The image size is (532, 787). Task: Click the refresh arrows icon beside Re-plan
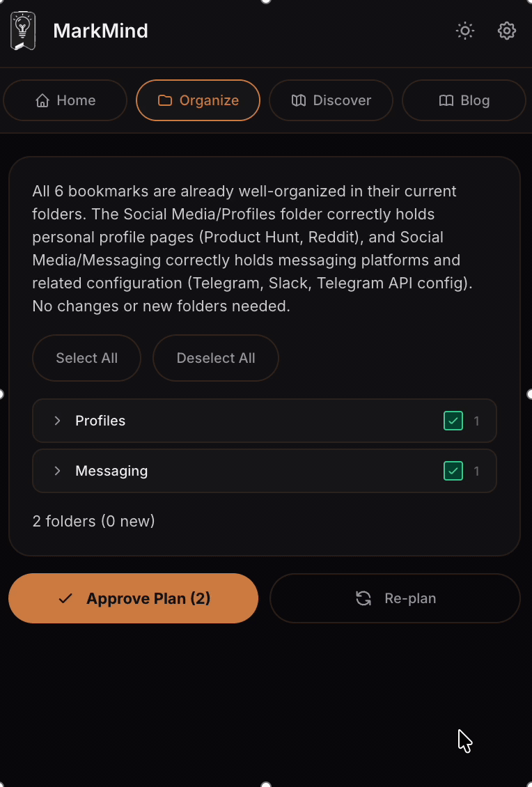pos(363,598)
